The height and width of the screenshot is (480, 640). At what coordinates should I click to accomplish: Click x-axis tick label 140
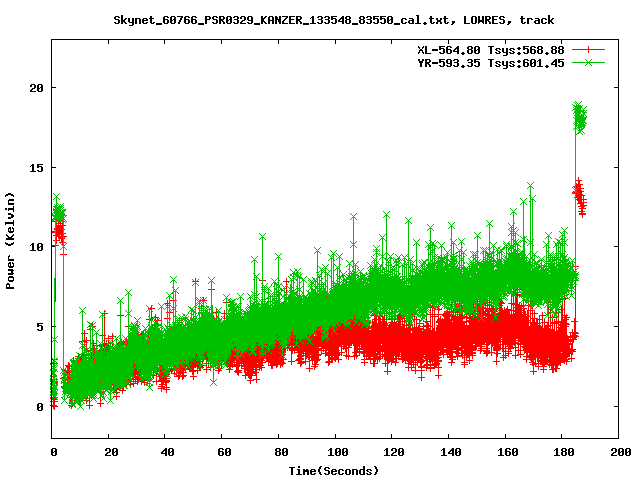click(x=451, y=452)
